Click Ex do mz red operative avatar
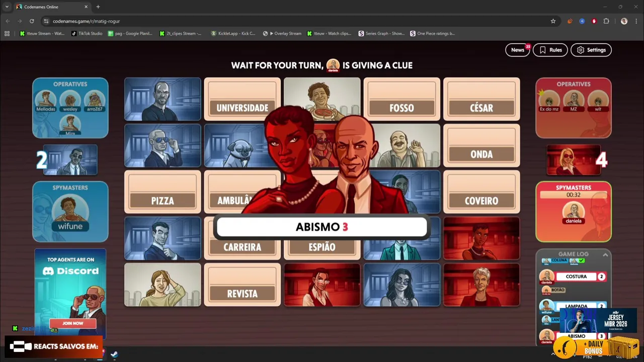This screenshot has height=362, width=644. click(x=549, y=101)
